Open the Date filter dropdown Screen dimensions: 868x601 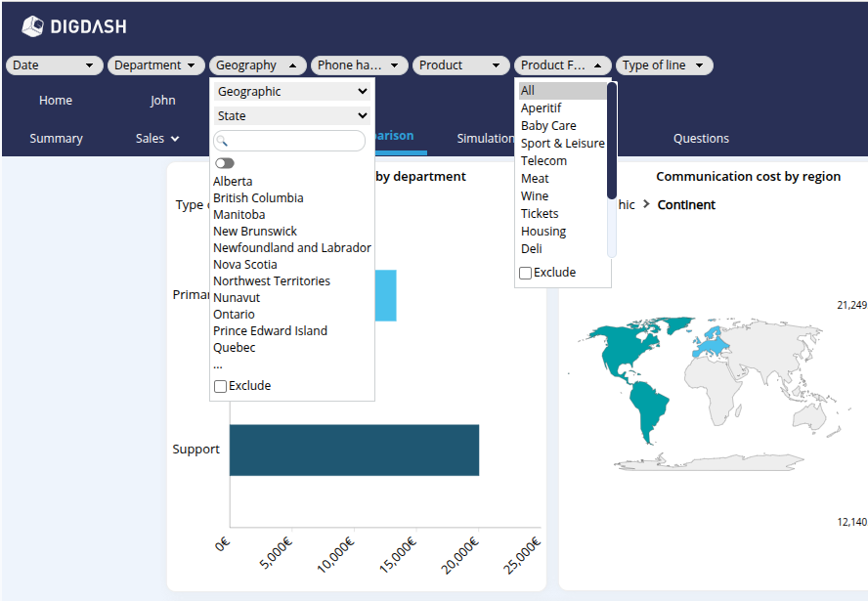point(55,65)
